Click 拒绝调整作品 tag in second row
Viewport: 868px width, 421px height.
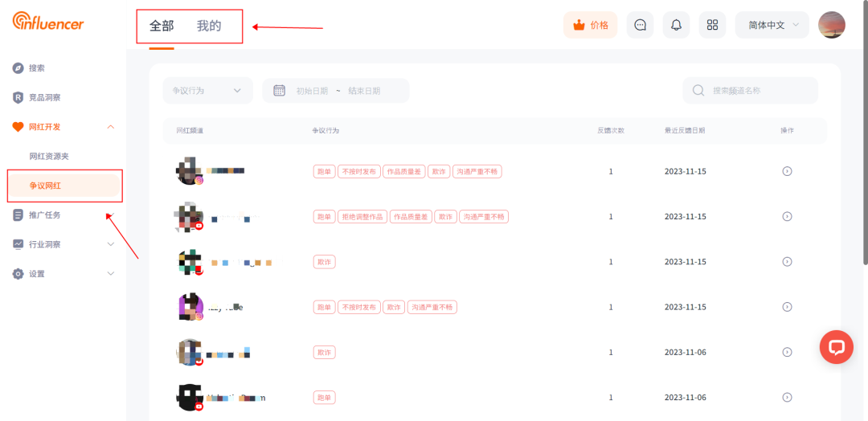pyautogui.click(x=362, y=217)
